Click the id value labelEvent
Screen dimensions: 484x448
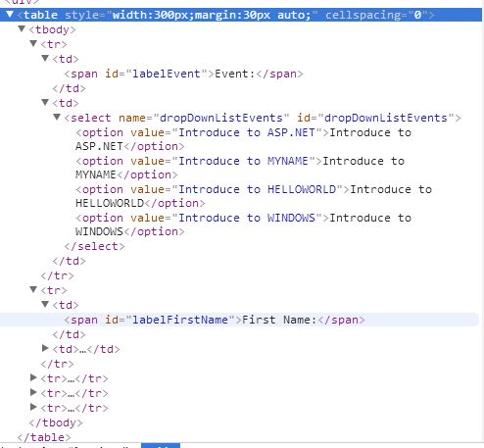click(167, 74)
